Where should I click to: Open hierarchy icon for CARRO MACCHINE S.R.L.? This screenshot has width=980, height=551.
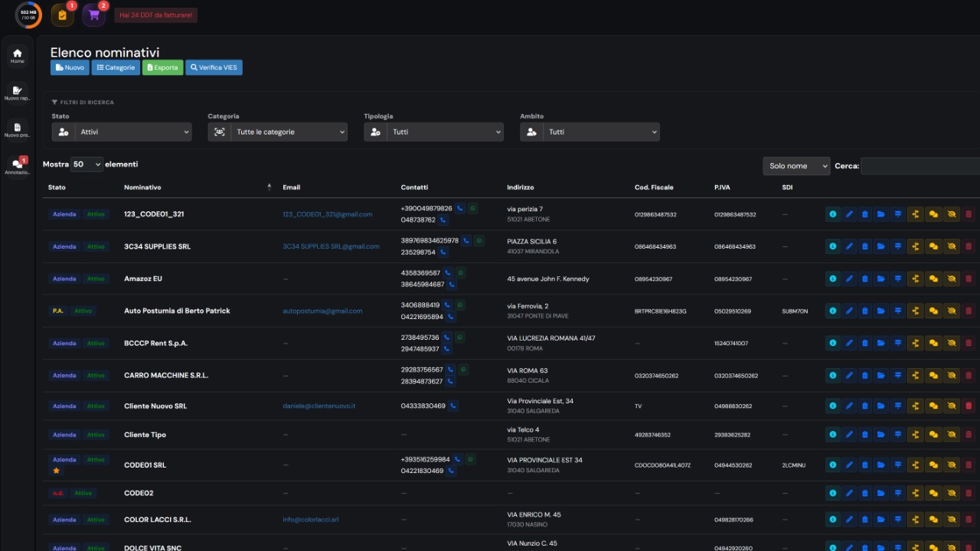pos(916,375)
